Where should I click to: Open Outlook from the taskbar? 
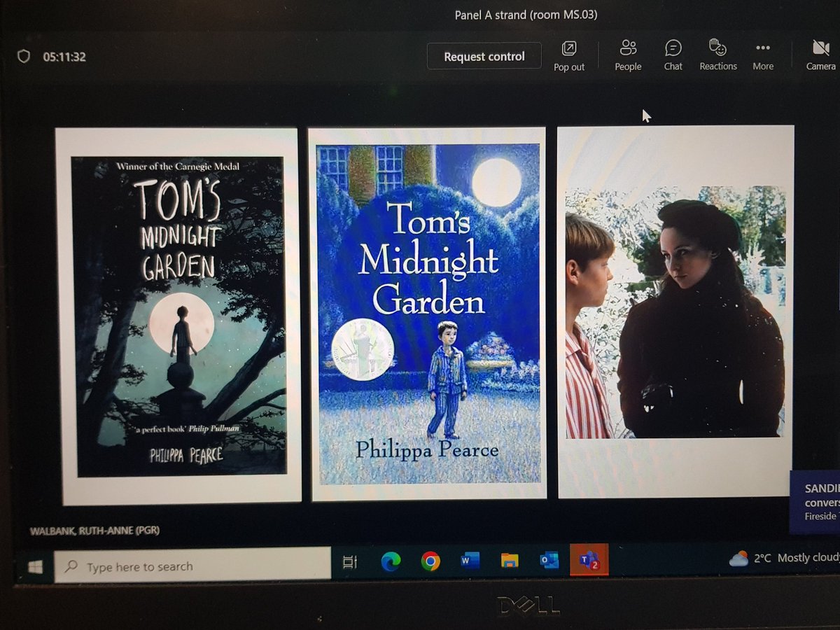point(549,560)
